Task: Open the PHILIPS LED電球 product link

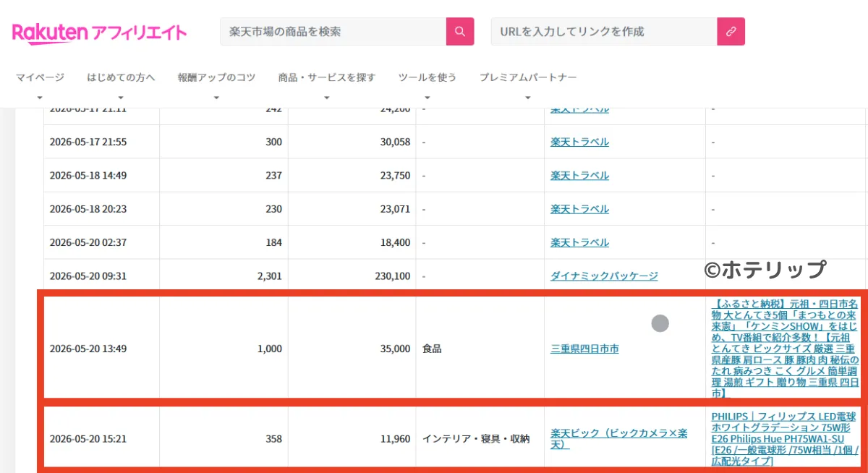Action: click(x=785, y=438)
